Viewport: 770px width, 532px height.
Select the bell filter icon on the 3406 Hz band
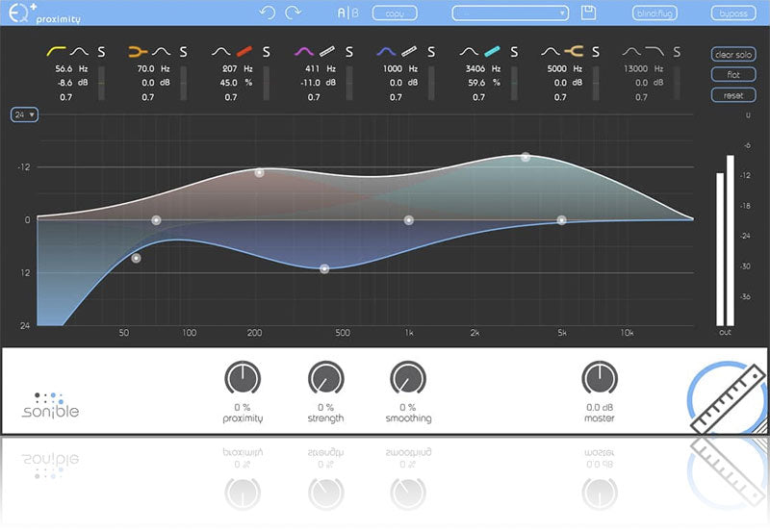469,51
